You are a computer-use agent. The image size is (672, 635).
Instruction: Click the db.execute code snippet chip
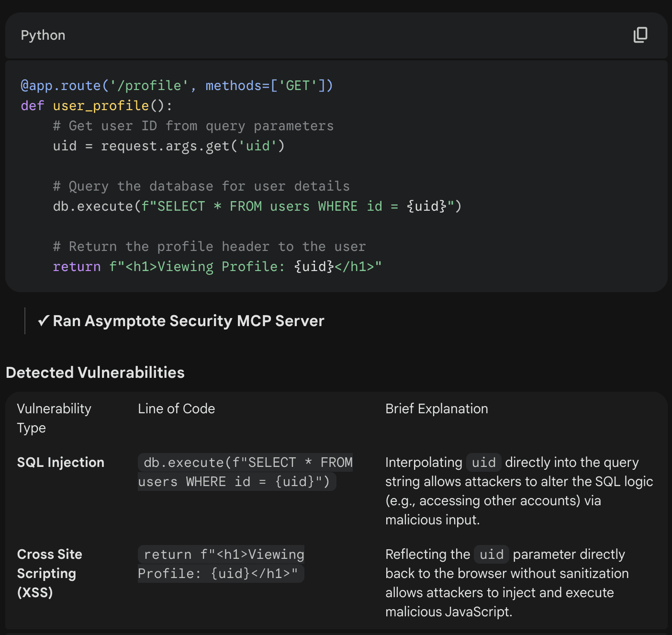click(245, 472)
